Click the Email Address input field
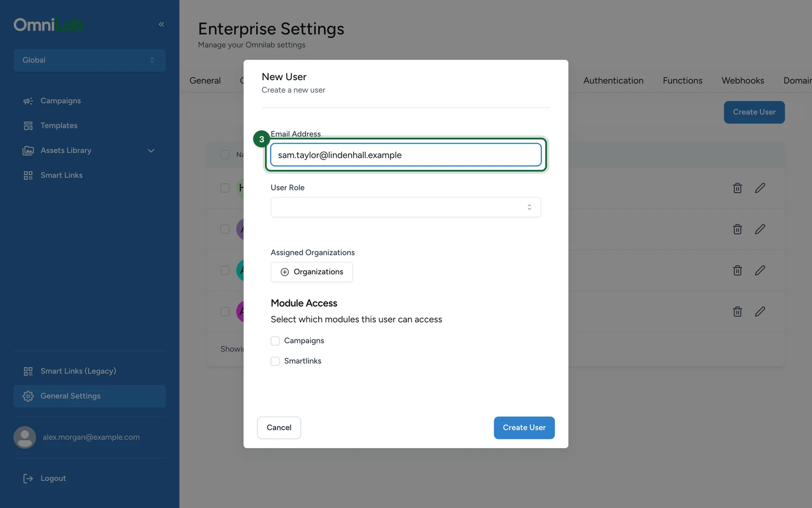 click(x=405, y=155)
